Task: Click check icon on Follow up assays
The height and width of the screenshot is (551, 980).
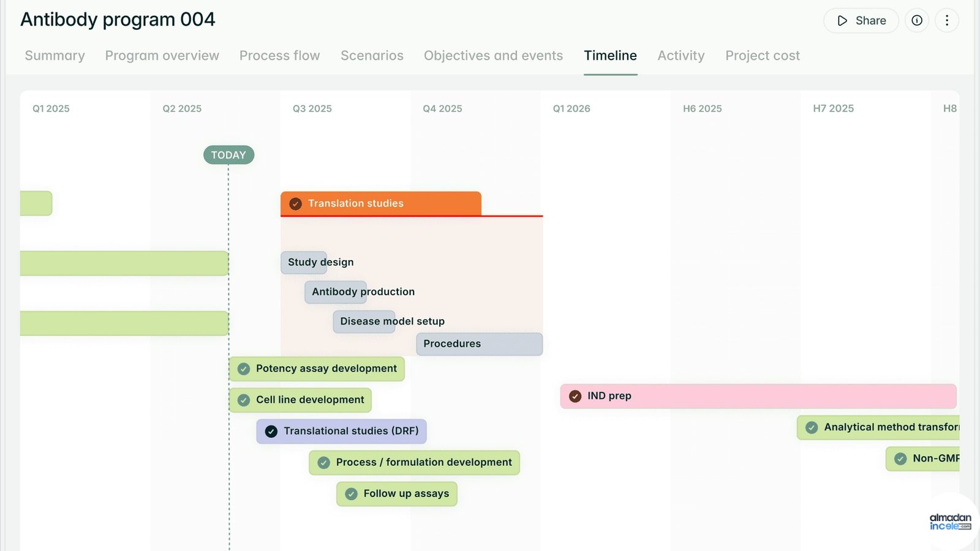Action: coord(352,493)
